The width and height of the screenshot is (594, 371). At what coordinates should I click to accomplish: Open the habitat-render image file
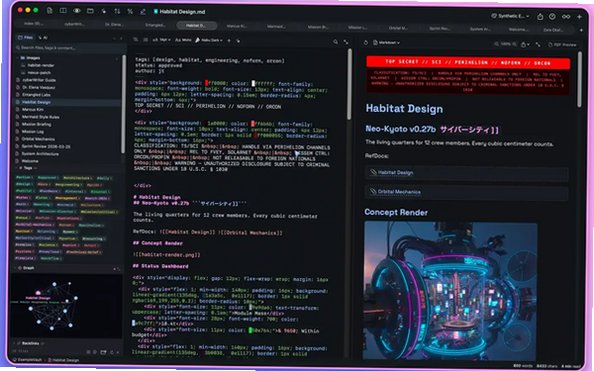41,65
